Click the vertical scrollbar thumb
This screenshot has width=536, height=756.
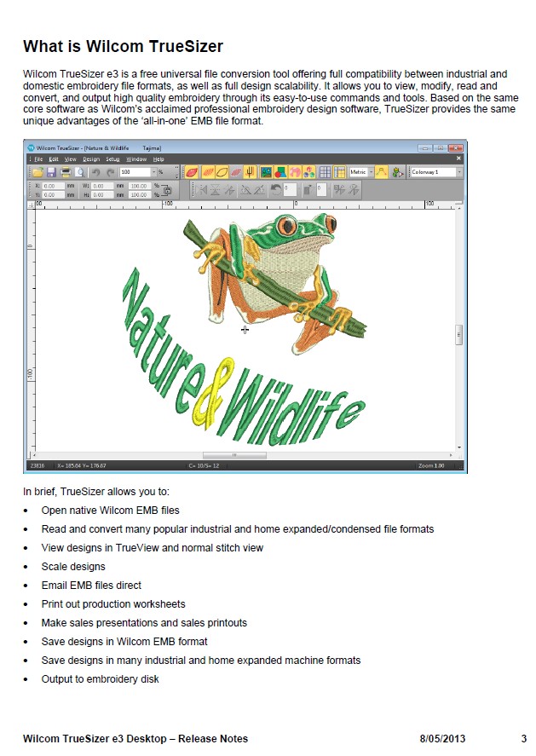coord(458,335)
